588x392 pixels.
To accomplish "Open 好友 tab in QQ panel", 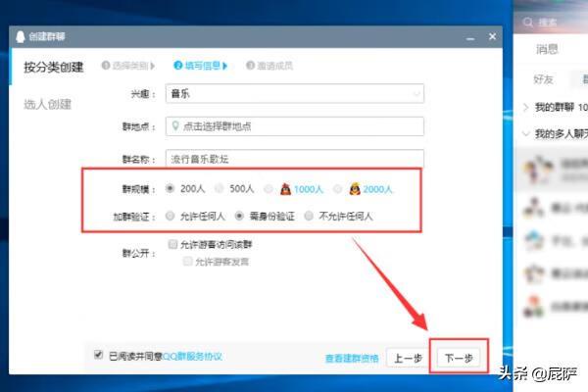I will 543,79.
